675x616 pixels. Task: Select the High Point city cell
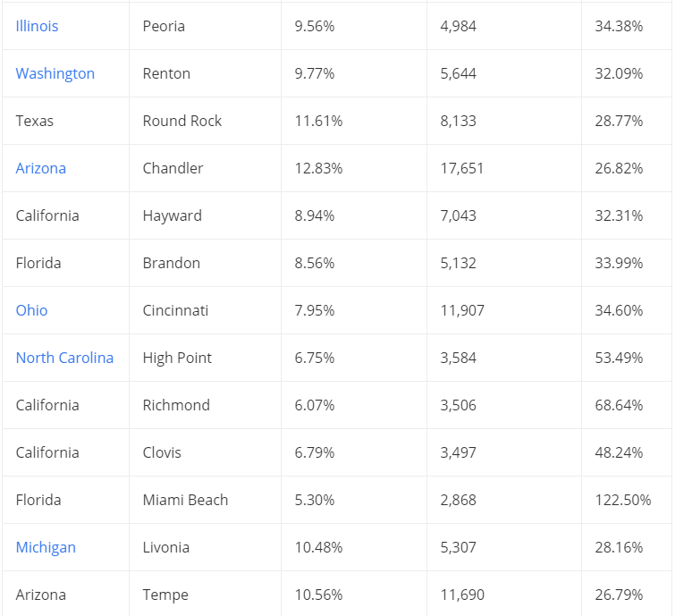pos(177,358)
